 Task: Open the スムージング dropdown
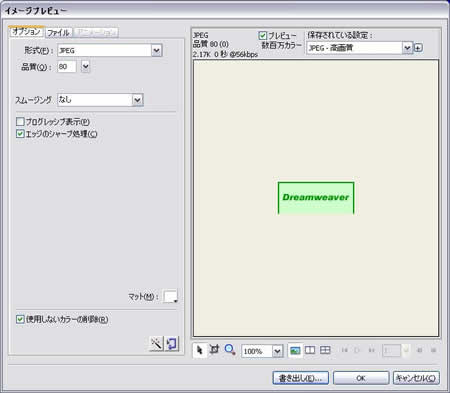click(137, 100)
